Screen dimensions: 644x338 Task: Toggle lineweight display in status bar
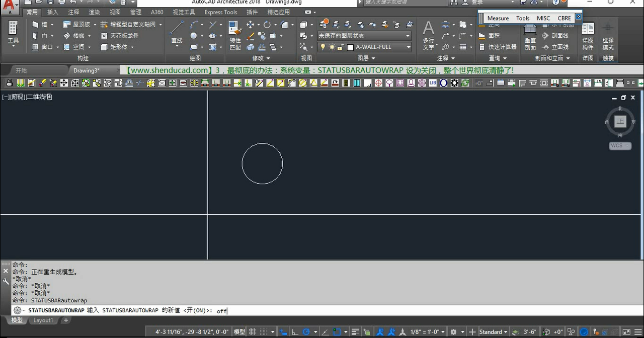[x=356, y=332]
